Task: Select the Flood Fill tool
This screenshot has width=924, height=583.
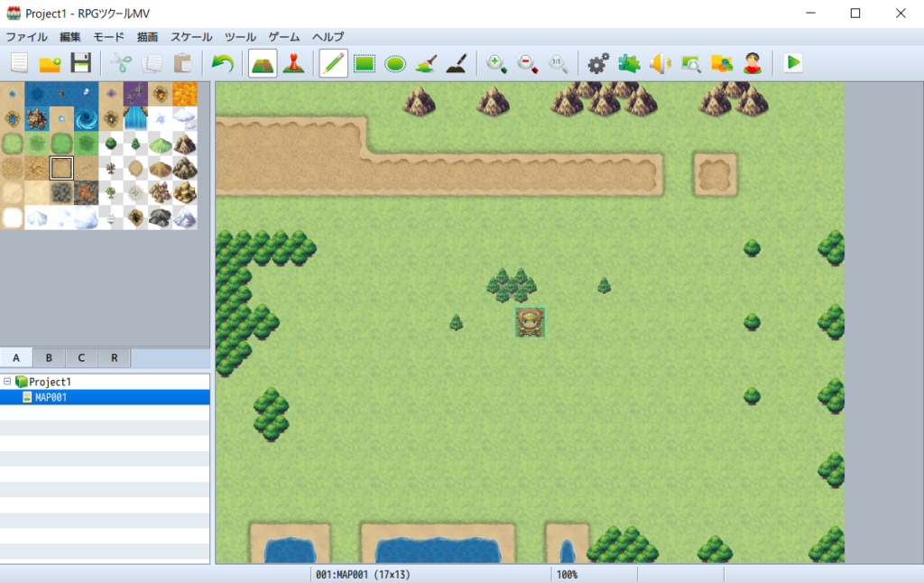Action: pyautogui.click(x=426, y=63)
